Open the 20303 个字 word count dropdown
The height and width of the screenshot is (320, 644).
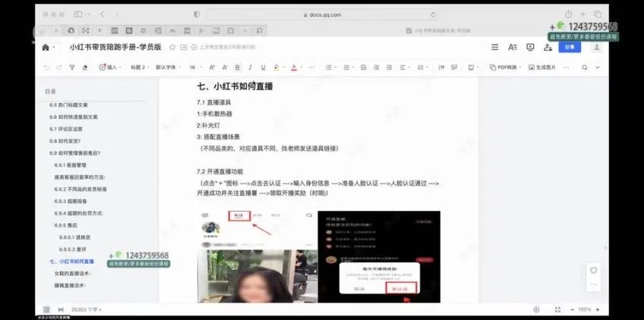pyautogui.click(x=87, y=309)
